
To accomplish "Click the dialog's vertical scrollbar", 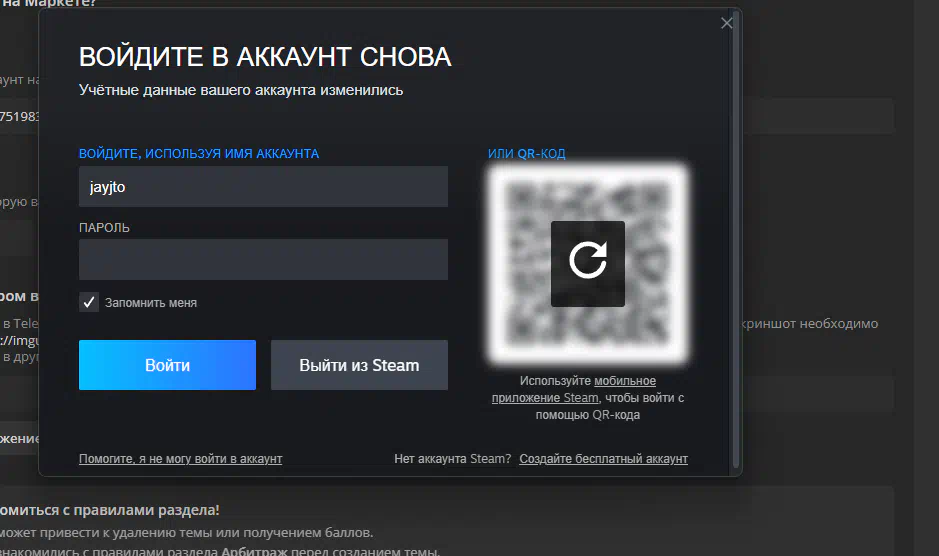I will (736, 240).
